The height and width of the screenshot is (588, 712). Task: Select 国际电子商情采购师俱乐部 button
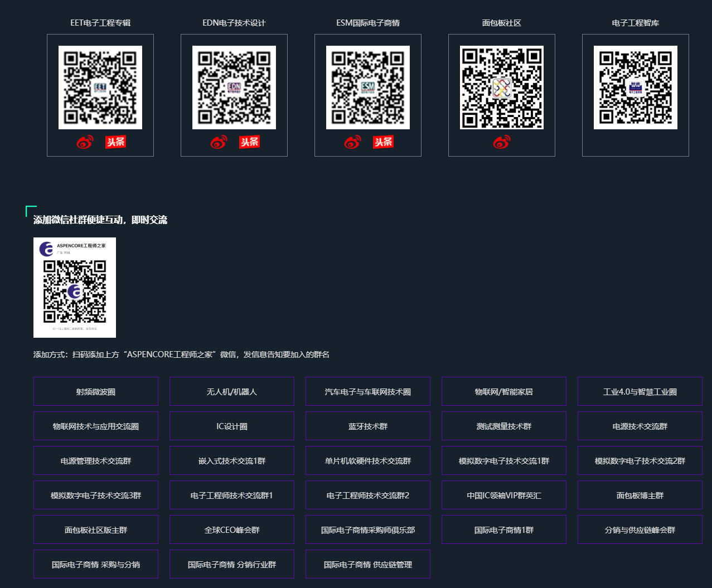click(368, 529)
